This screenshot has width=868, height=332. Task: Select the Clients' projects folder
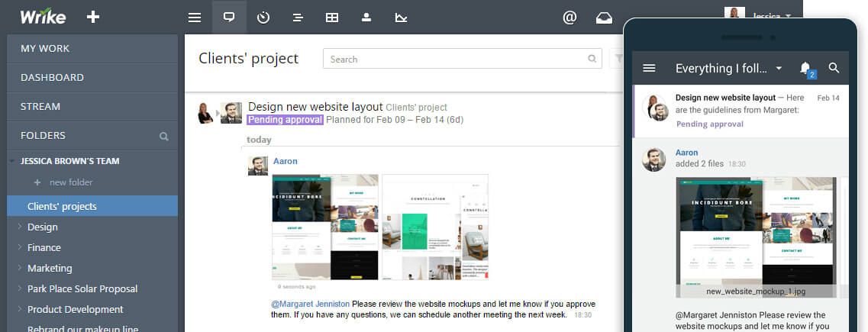point(92,206)
